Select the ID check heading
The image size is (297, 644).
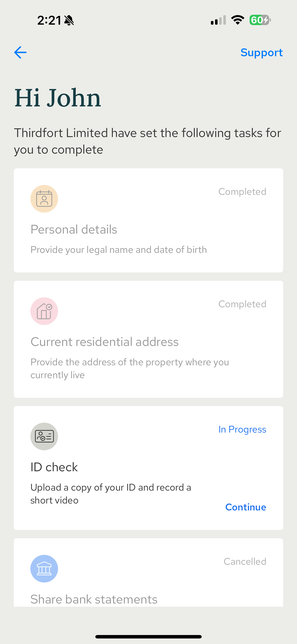(54, 467)
